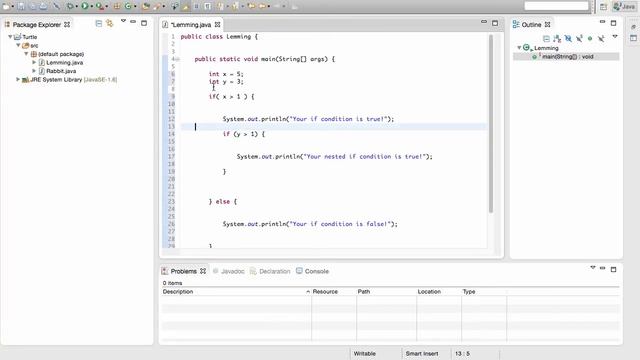Expand Lemming.java in Package Explorer
640x360 pixels.
pyautogui.click(x=34, y=62)
